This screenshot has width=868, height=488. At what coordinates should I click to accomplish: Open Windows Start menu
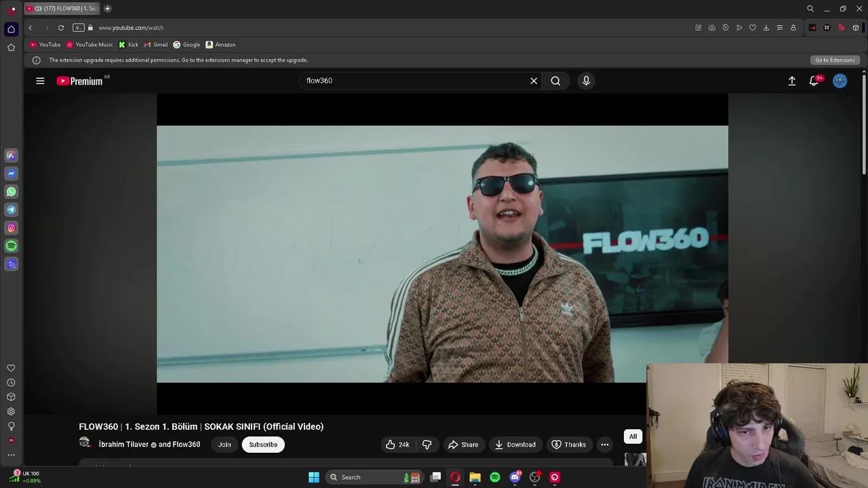click(x=314, y=477)
